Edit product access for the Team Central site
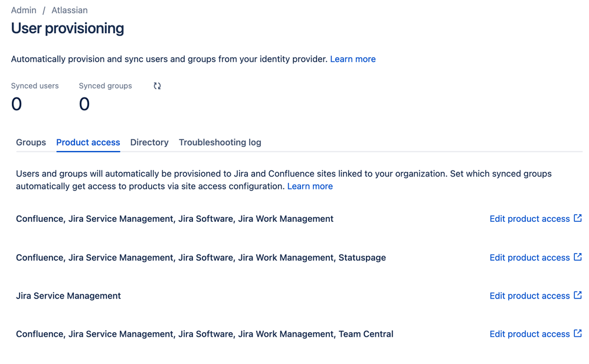Screen dimensions: 589x364 [x=529, y=335]
